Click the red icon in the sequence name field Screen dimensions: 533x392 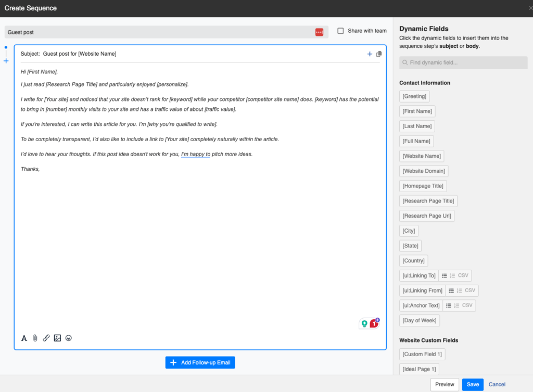click(x=319, y=32)
